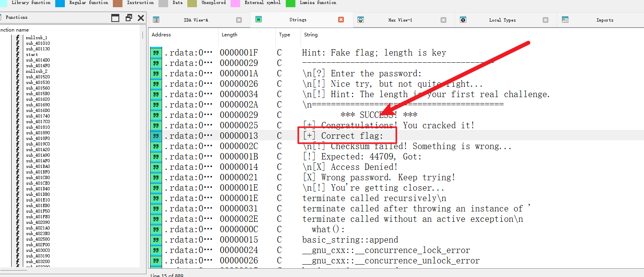Close the Local Types tab
The image size is (644, 277).
546,20
